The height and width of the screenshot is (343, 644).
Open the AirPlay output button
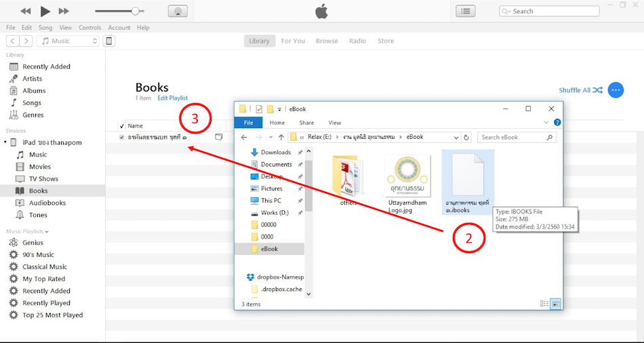pyautogui.click(x=178, y=11)
